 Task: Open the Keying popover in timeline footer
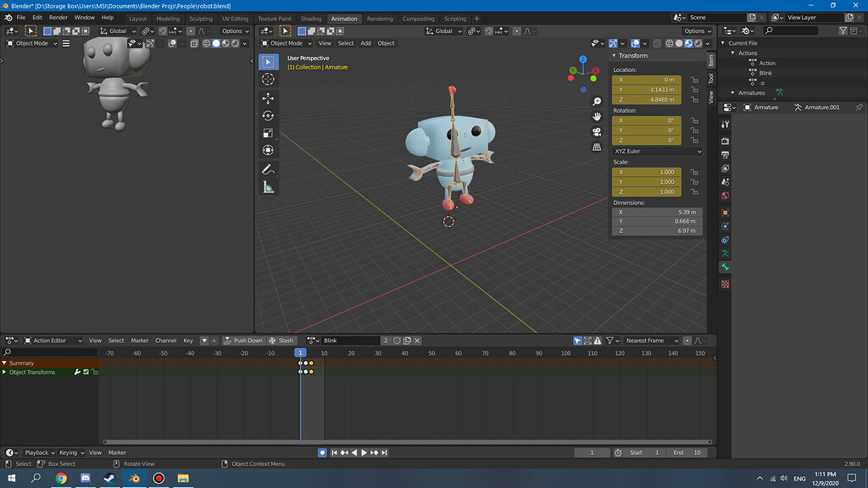coord(71,452)
